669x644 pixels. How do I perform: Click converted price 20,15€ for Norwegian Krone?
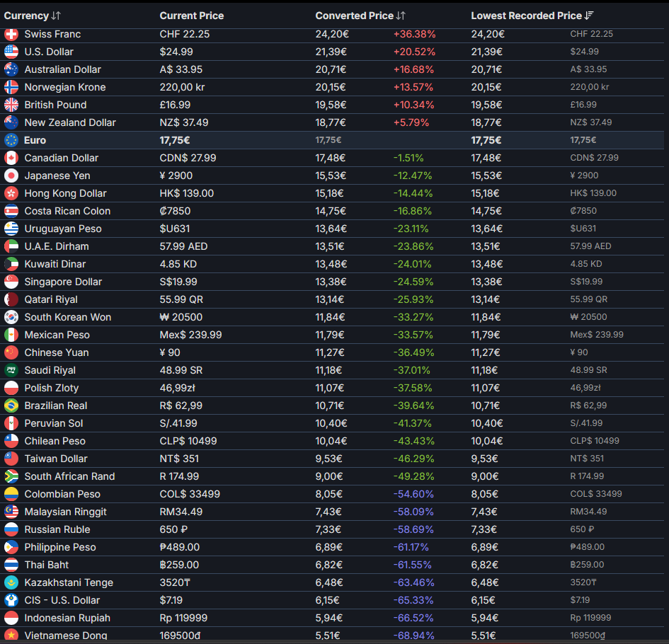[x=331, y=87]
